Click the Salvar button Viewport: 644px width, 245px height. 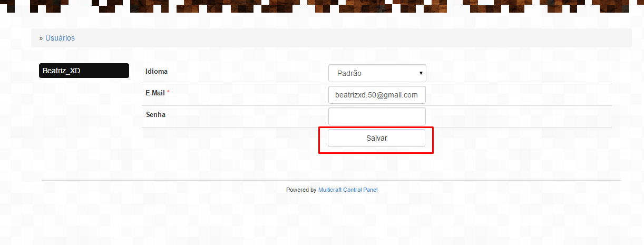(x=377, y=138)
